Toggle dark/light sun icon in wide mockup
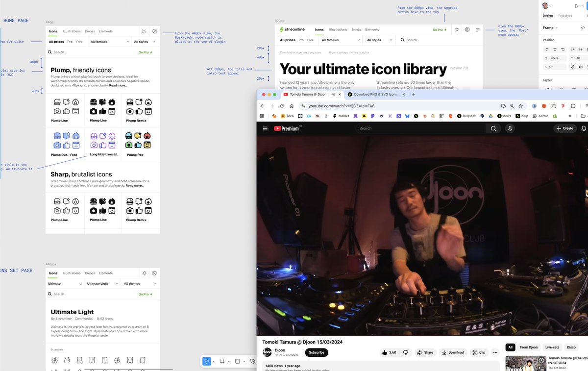Image resolution: width=588 pixels, height=371 pixels. pyautogui.click(x=457, y=30)
